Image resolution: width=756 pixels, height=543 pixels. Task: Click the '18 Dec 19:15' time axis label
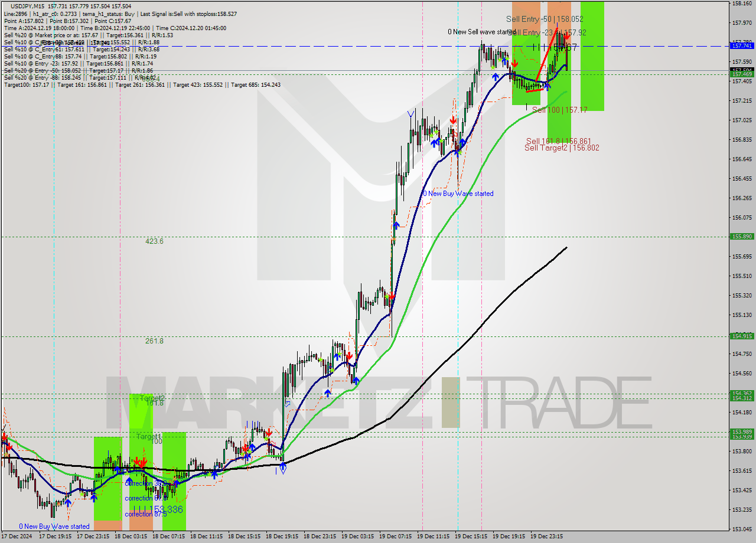pos(282,537)
